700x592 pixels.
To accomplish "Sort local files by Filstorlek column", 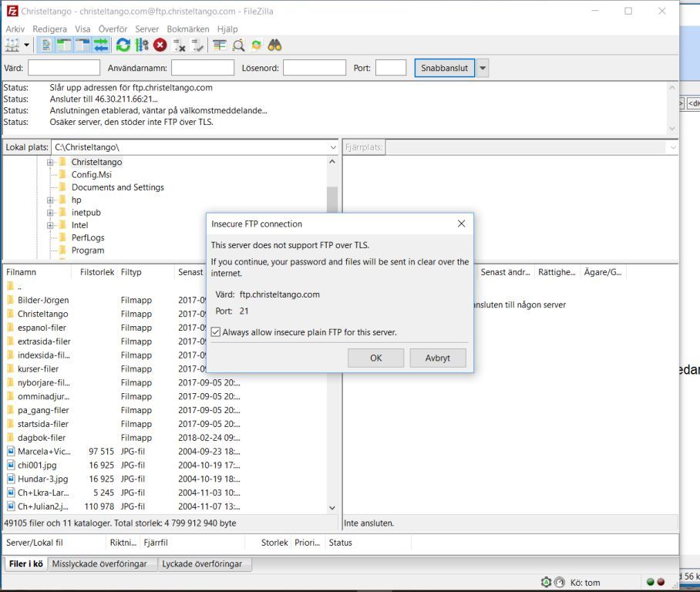I will [95, 272].
